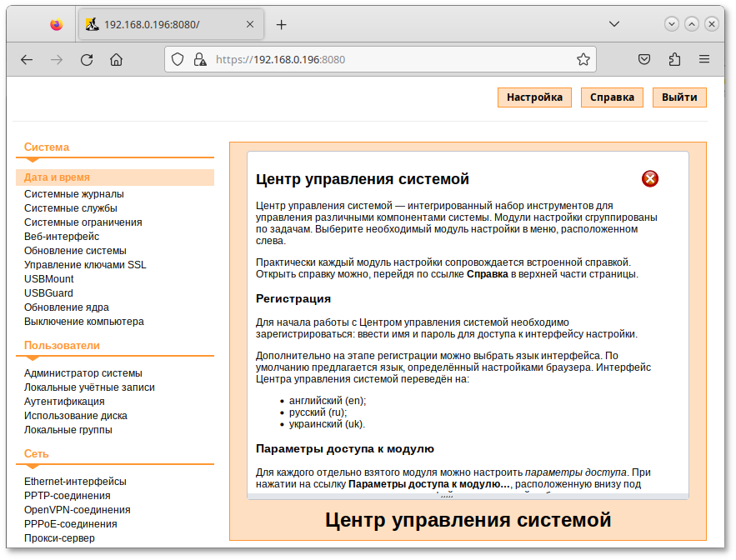This screenshot has height=560, width=736.
Task: Open Справка from the top buttons
Action: coord(611,97)
